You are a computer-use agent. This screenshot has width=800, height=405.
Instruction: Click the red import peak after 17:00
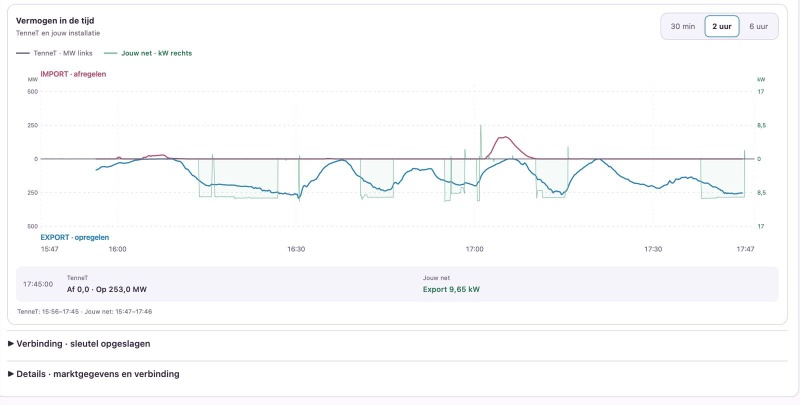click(x=505, y=137)
